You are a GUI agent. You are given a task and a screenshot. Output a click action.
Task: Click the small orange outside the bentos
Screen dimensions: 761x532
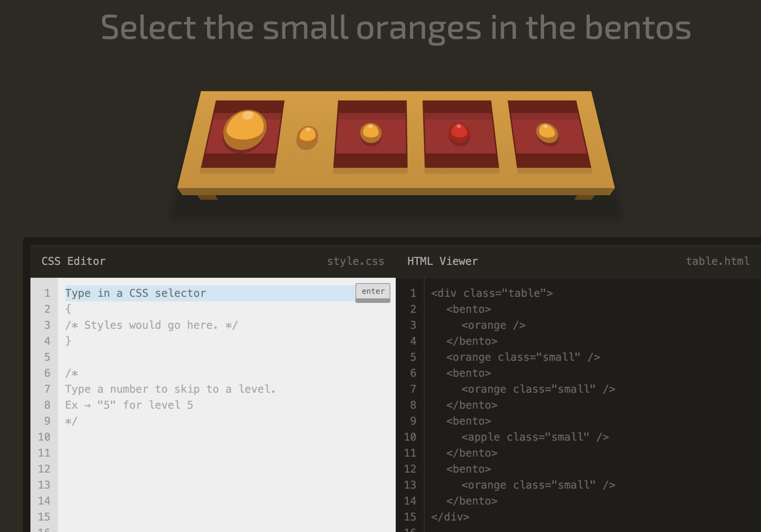point(307,137)
